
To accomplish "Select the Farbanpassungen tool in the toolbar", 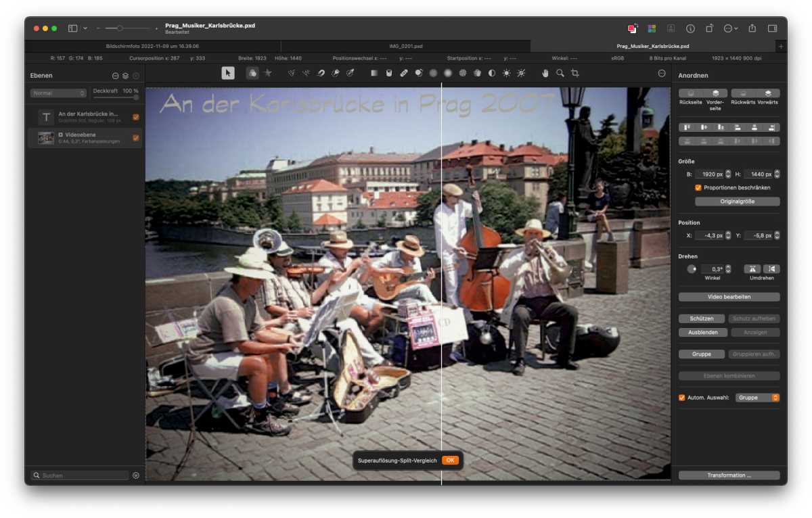I will [253, 73].
